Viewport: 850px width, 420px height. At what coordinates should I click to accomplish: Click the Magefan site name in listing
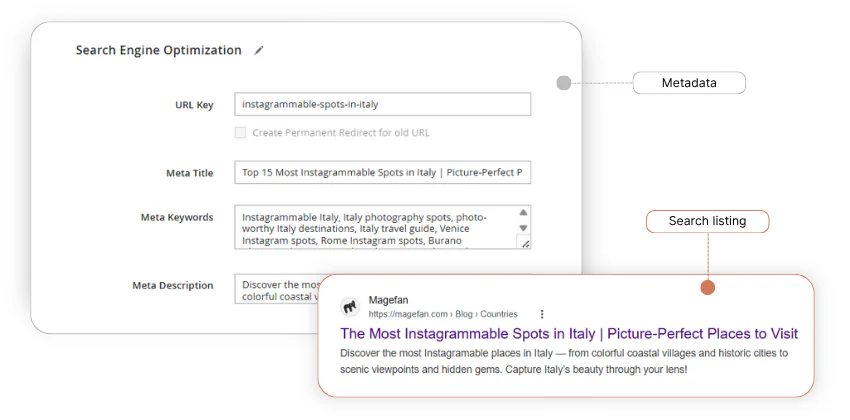click(x=388, y=300)
